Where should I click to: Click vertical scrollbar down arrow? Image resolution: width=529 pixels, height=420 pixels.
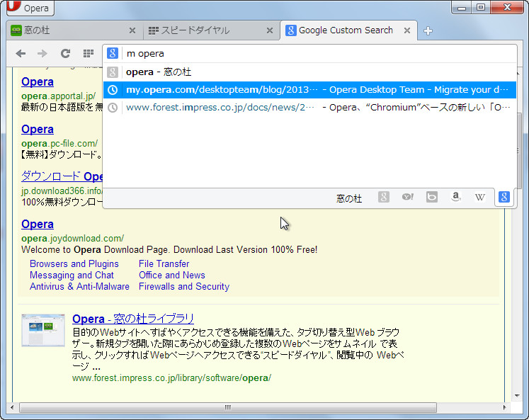click(x=517, y=395)
